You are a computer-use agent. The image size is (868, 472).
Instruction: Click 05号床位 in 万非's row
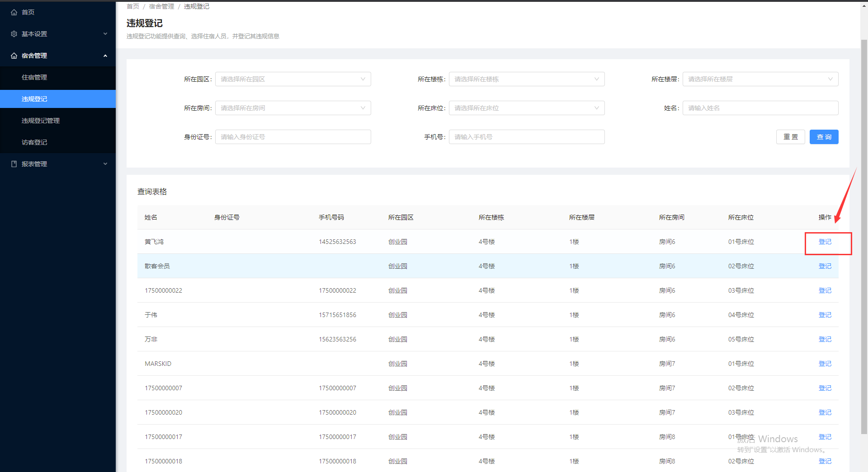(x=741, y=339)
